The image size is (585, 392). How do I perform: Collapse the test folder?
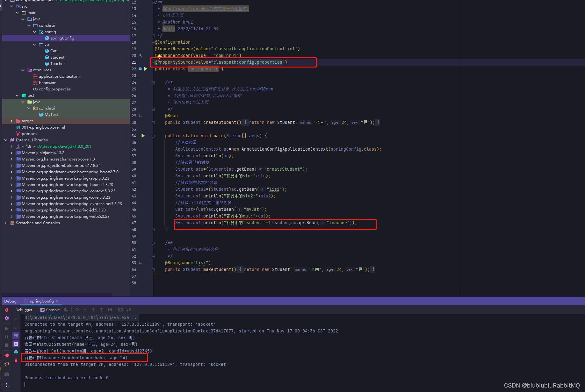17,96
